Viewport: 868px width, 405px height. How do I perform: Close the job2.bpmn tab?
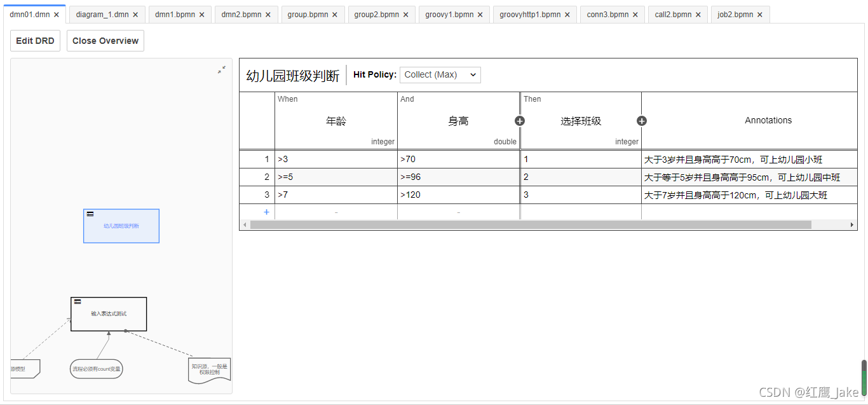760,15
